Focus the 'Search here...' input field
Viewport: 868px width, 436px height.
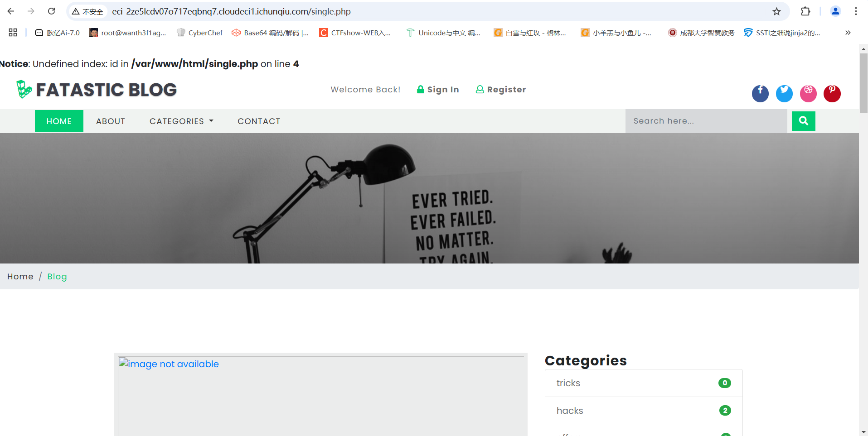[x=706, y=121]
